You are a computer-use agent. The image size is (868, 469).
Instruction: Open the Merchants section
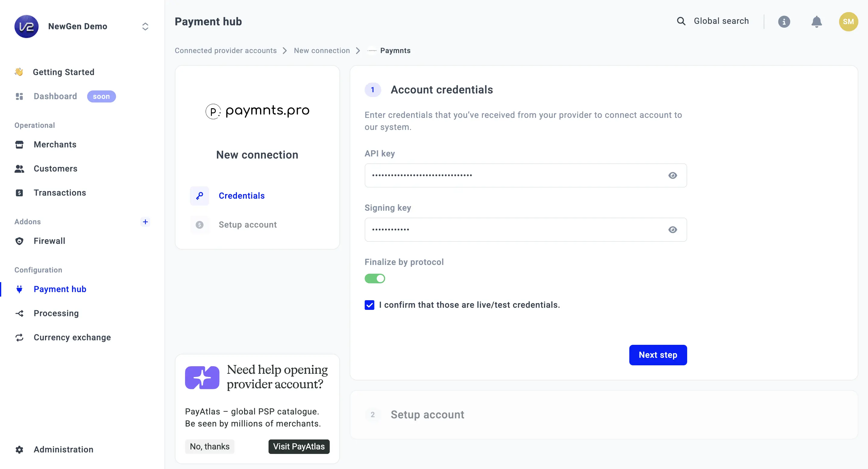(x=55, y=145)
